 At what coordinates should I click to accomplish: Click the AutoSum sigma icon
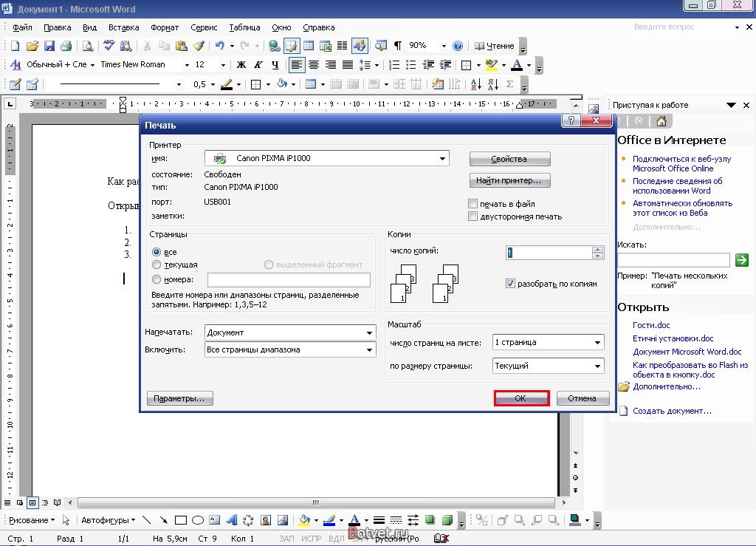coord(509,84)
